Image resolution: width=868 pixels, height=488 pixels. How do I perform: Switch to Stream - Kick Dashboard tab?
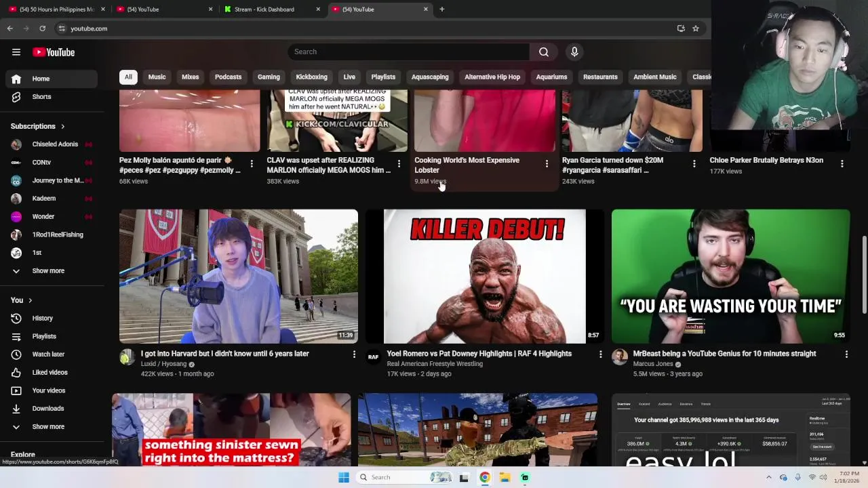point(272,9)
